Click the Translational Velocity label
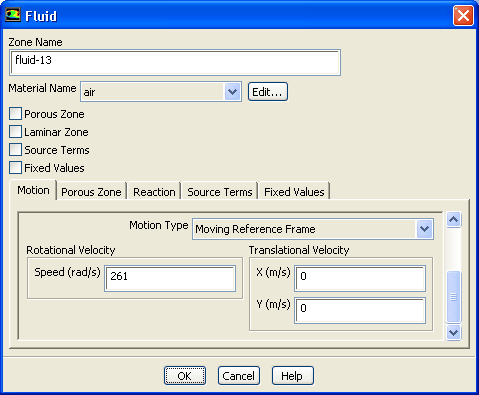The image size is (479, 395). (x=299, y=250)
